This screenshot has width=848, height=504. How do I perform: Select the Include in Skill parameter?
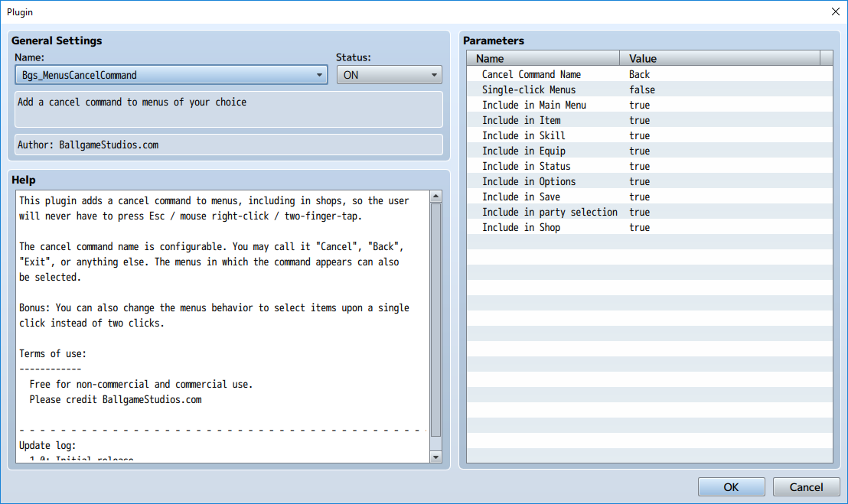click(x=649, y=135)
